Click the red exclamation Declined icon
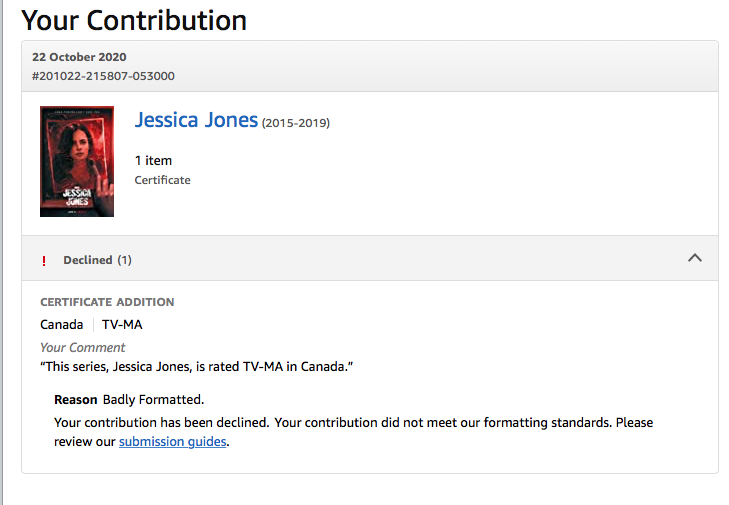Image resolution: width=729 pixels, height=505 pixels. (x=44, y=261)
